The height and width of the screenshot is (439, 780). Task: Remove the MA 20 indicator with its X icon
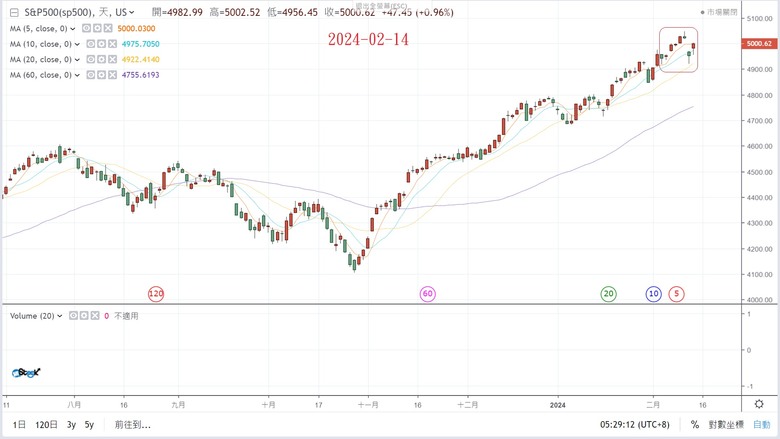click(112, 59)
